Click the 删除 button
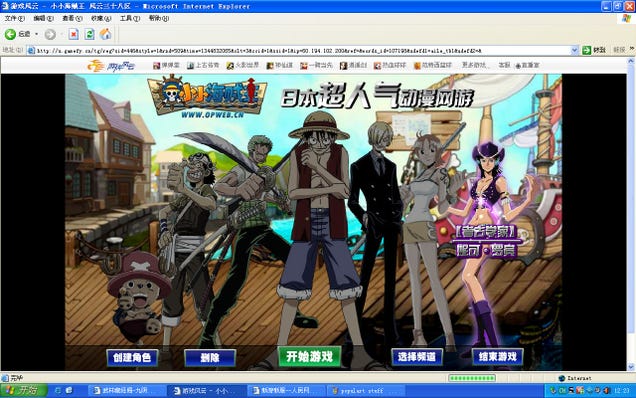636x398 pixels. coord(210,358)
